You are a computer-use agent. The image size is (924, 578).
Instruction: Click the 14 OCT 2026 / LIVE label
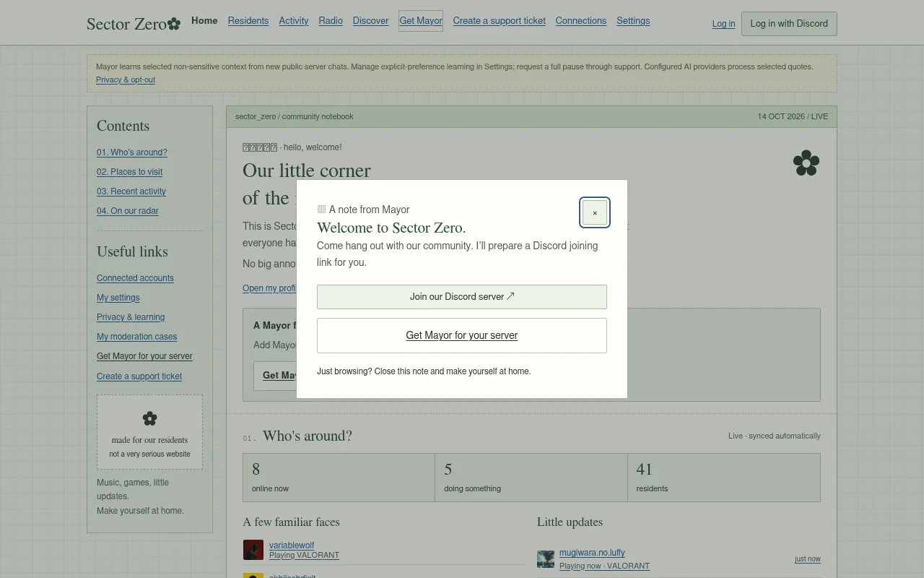(x=793, y=116)
